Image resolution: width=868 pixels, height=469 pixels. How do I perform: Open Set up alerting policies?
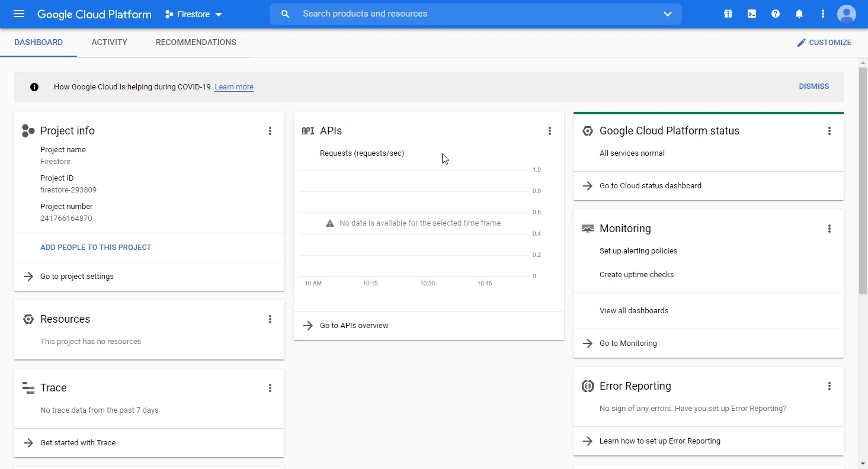pyautogui.click(x=638, y=251)
